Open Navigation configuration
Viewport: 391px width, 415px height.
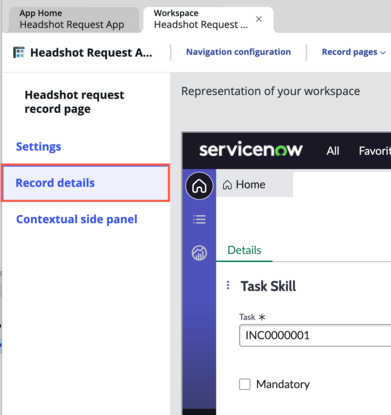click(238, 52)
